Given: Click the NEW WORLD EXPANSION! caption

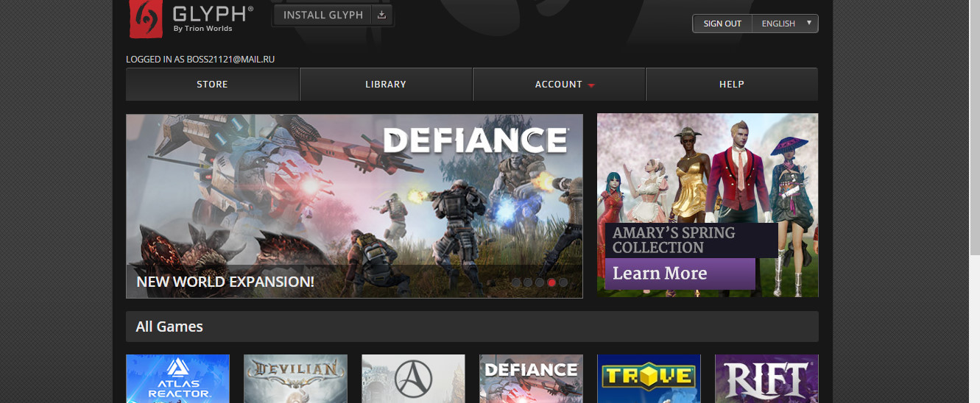Looking at the screenshot, I should pos(225,282).
